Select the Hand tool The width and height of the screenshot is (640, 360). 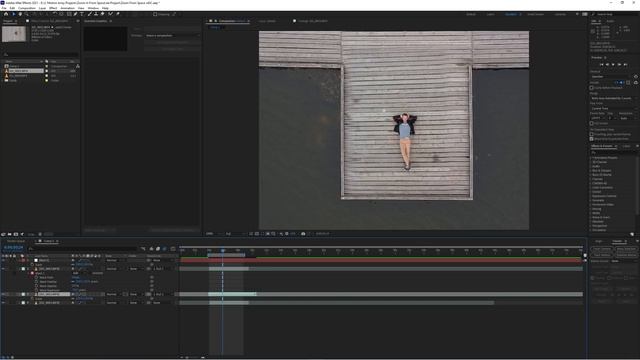pos(20,14)
